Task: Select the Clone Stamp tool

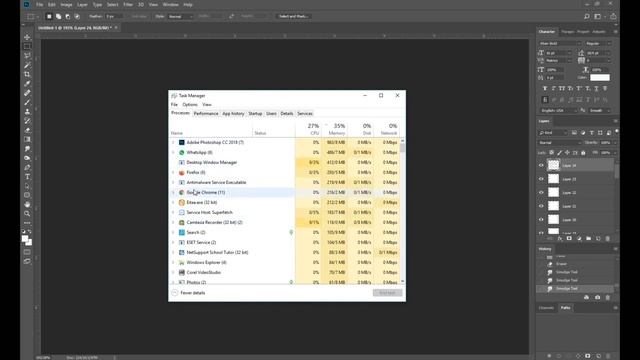Action: (27, 111)
